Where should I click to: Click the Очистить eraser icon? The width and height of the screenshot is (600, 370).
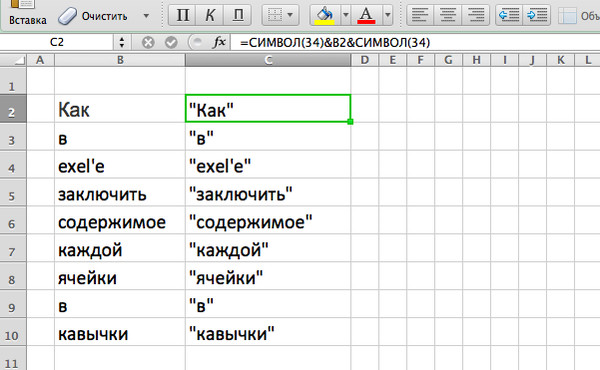(x=67, y=16)
